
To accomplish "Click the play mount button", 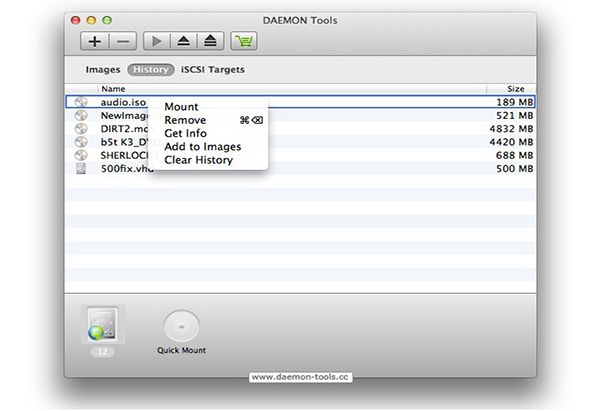I will tap(157, 41).
